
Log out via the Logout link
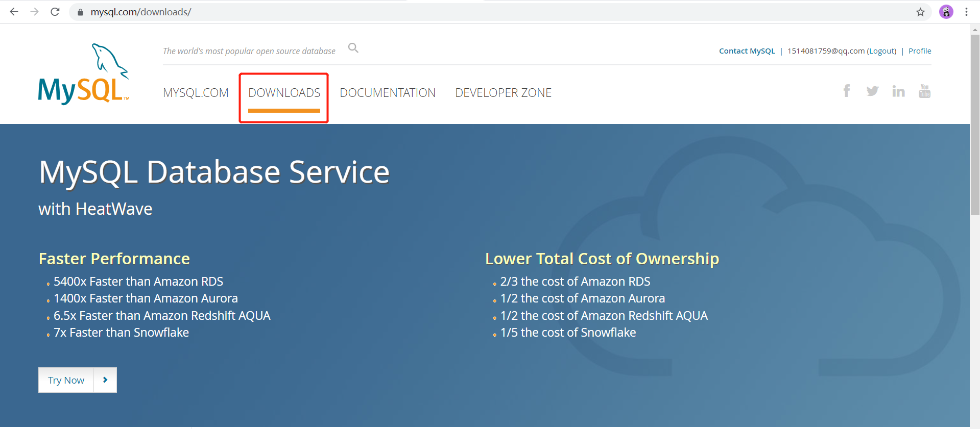click(882, 51)
